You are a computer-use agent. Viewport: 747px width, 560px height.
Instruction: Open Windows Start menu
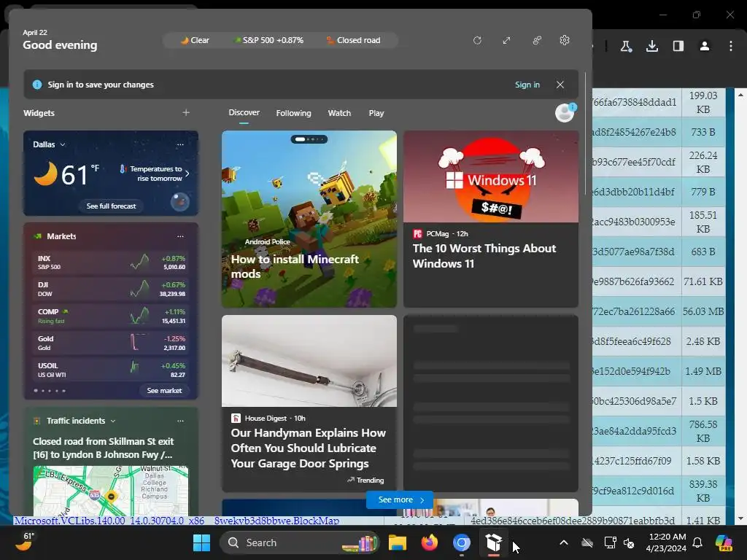tap(201, 542)
